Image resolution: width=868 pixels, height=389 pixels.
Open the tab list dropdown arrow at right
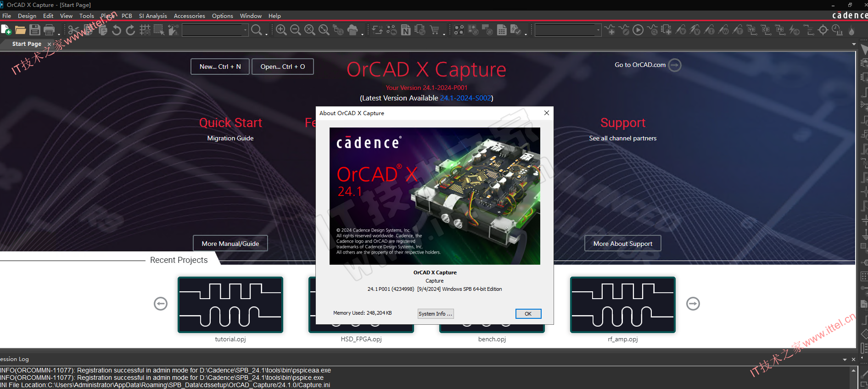tap(854, 44)
